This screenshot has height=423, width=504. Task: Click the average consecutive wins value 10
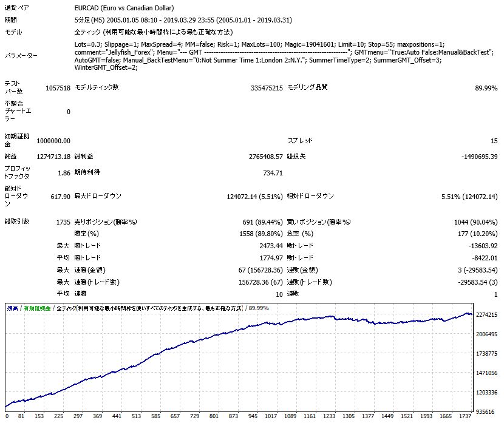pyautogui.click(x=279, y=294)
